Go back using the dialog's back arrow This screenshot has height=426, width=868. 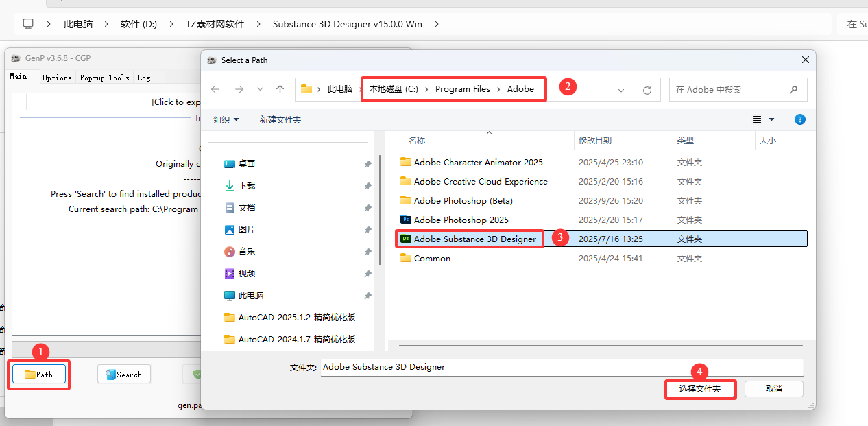click(215, 89)
